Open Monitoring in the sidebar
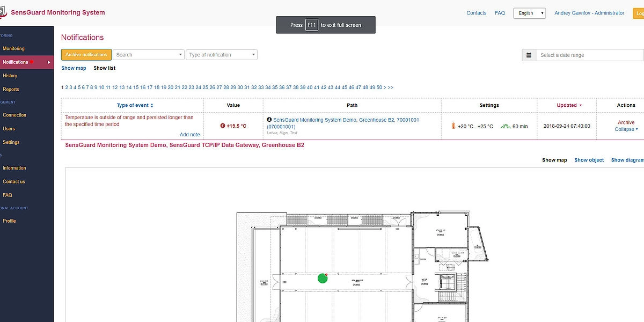The image size is (644, 322). (13, 48)
